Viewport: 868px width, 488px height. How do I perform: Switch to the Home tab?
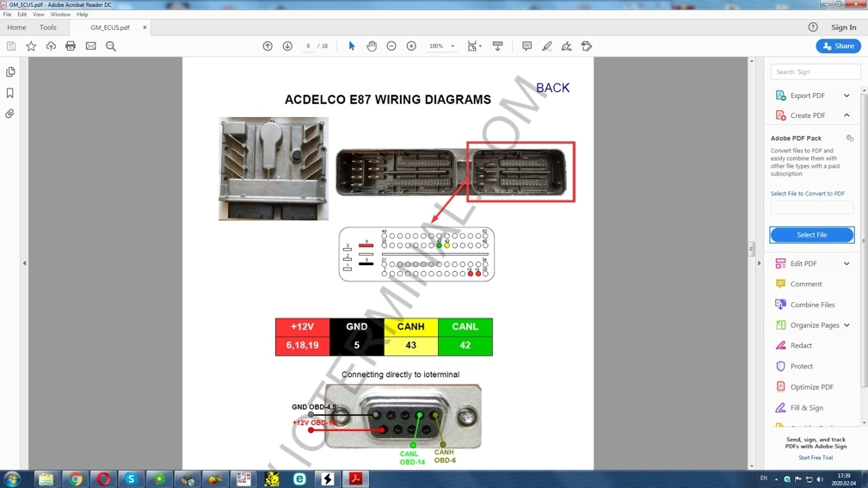[16, 28]
